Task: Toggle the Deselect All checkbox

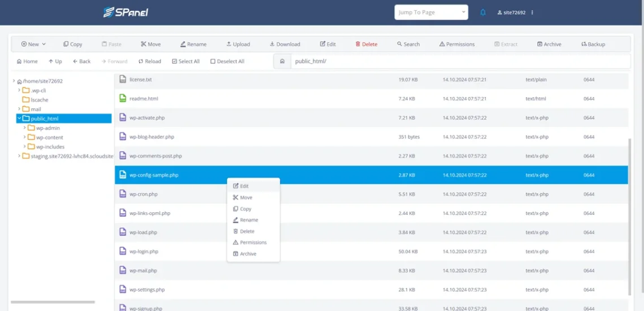Action: (x=213, y=61)
